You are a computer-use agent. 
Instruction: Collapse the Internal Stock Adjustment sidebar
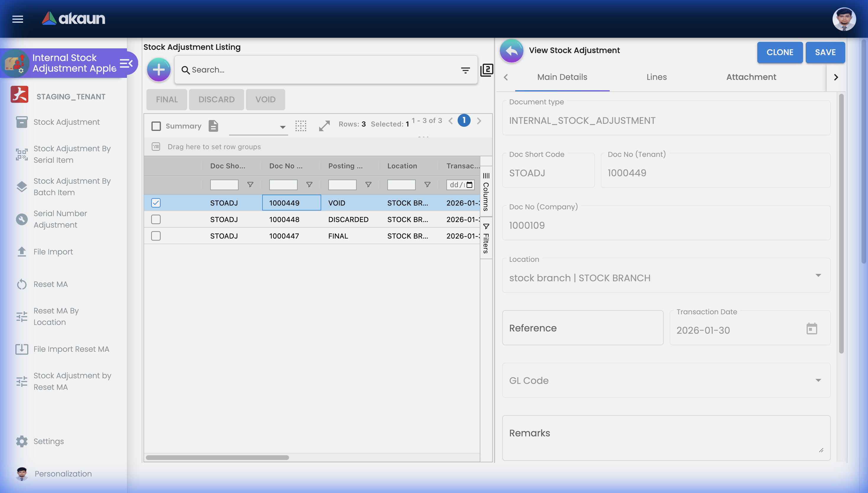126,63
